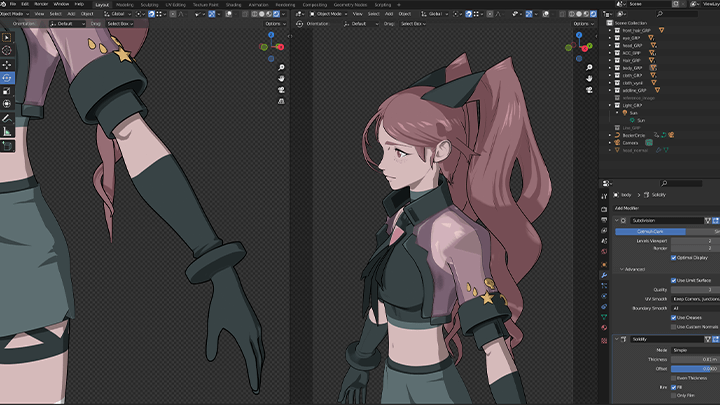Toggle camera view in right viewport
The height and width of the screenshot is (405, 720).
(589, 90)
